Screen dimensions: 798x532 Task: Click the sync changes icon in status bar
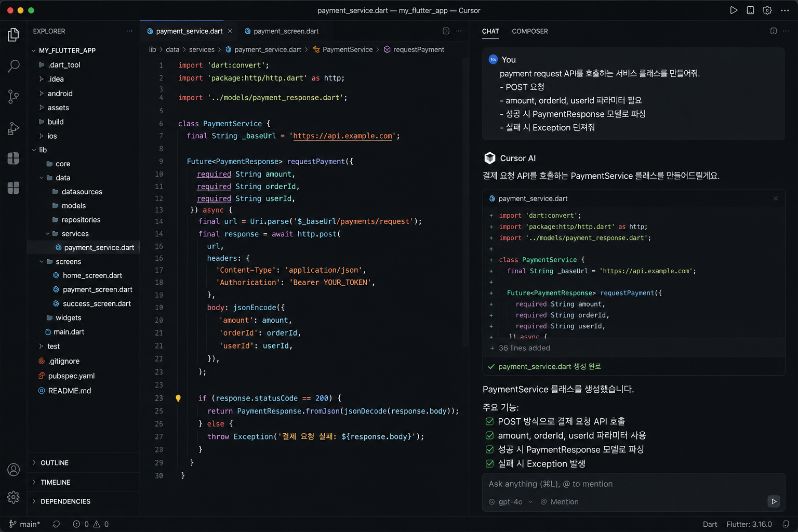[56, 524]
